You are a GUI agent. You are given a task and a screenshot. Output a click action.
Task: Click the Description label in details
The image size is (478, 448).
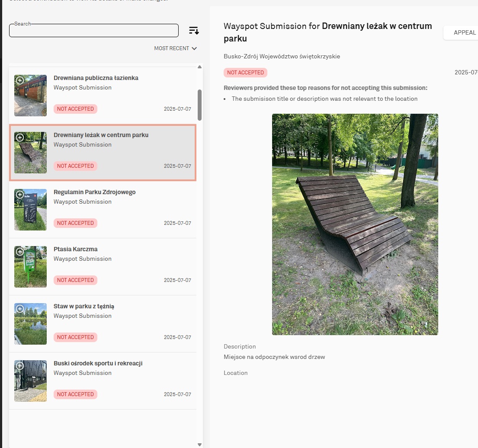pos(240,346)
